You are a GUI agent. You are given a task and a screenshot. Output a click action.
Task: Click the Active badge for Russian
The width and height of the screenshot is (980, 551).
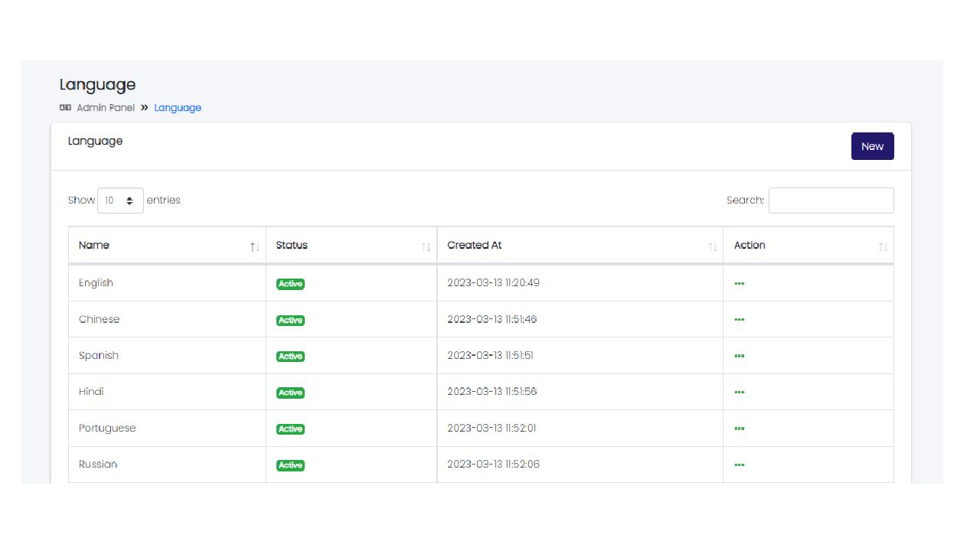coord(290,465)
